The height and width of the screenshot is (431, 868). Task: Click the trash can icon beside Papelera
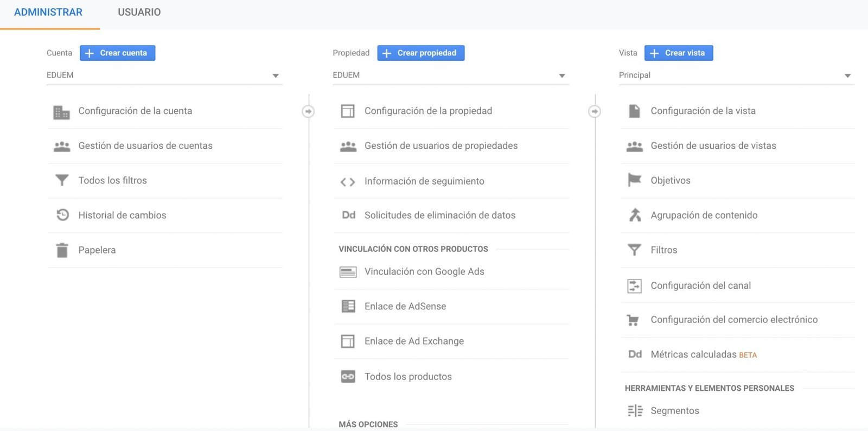click(x=62, y=250)
